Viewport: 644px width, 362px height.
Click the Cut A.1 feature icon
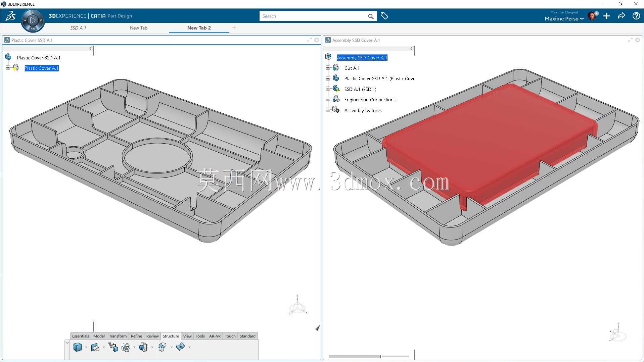point(336,68)
